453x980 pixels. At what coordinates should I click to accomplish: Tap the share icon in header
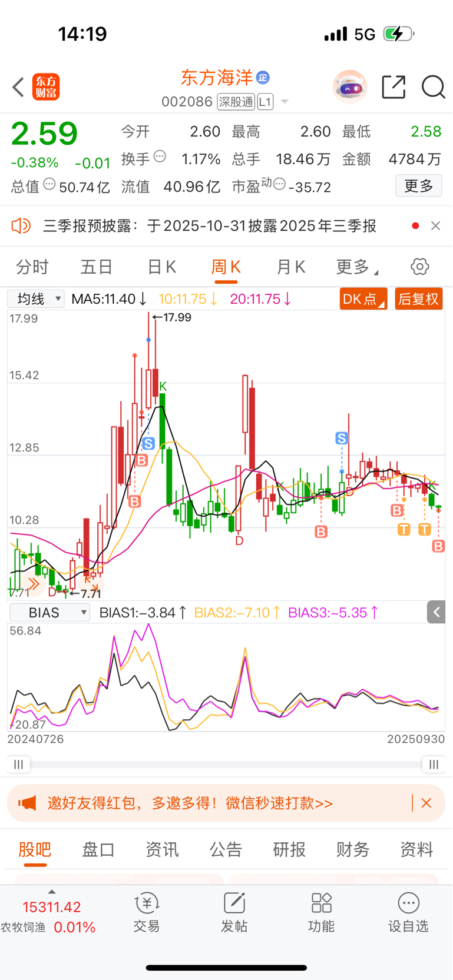[394, 87]
